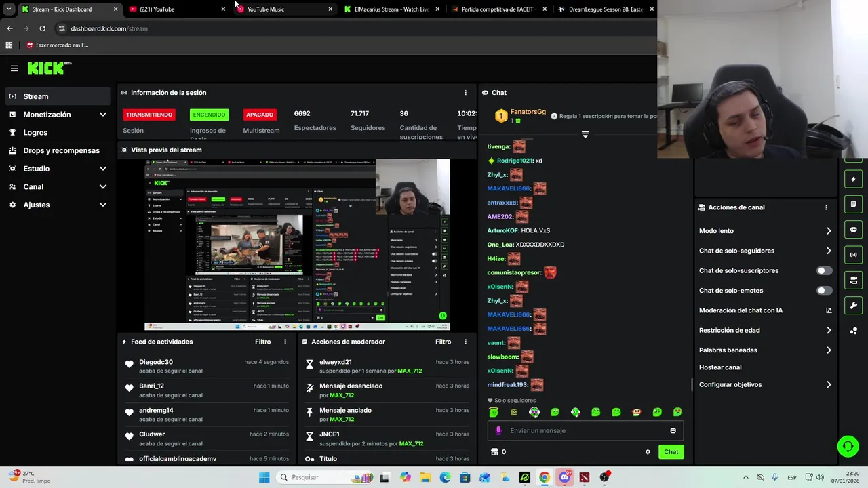868x488 pixels.
Task: Open Palabras baneadas settings
Action: [765, 350]
